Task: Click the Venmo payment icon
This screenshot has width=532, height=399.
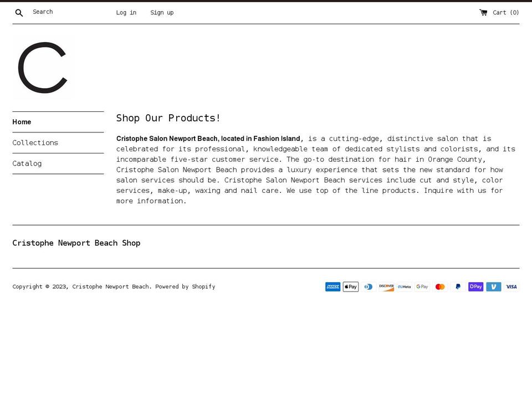Action: (x=494, y=287)
